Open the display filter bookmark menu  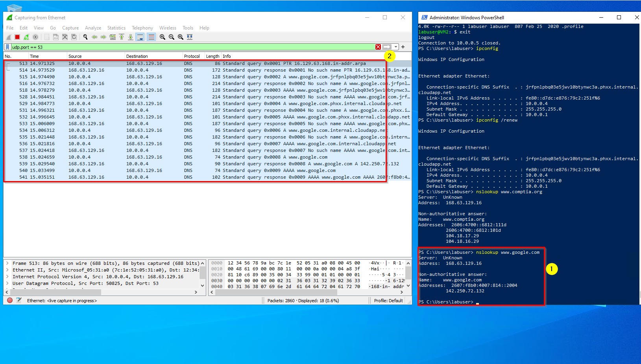(7, 47)
